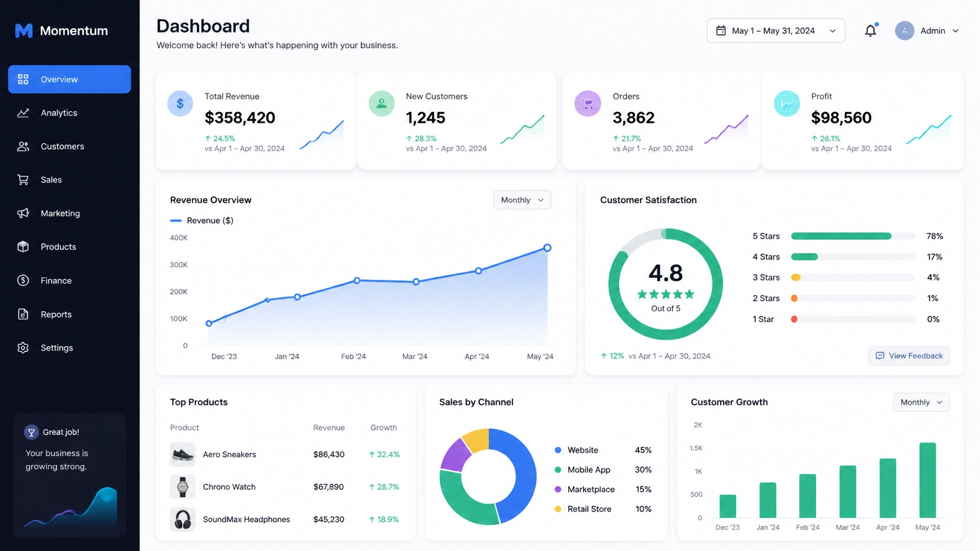
Task: Open the Customer Growth Monthly dropdown
Action: tap(921, 402)
